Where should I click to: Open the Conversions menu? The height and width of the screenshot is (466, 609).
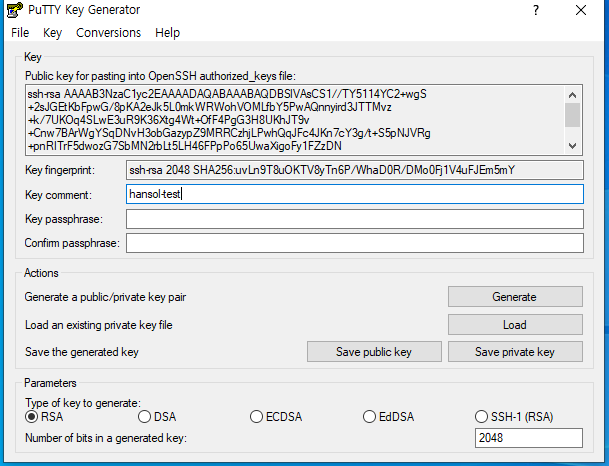[x=108, y=33]
